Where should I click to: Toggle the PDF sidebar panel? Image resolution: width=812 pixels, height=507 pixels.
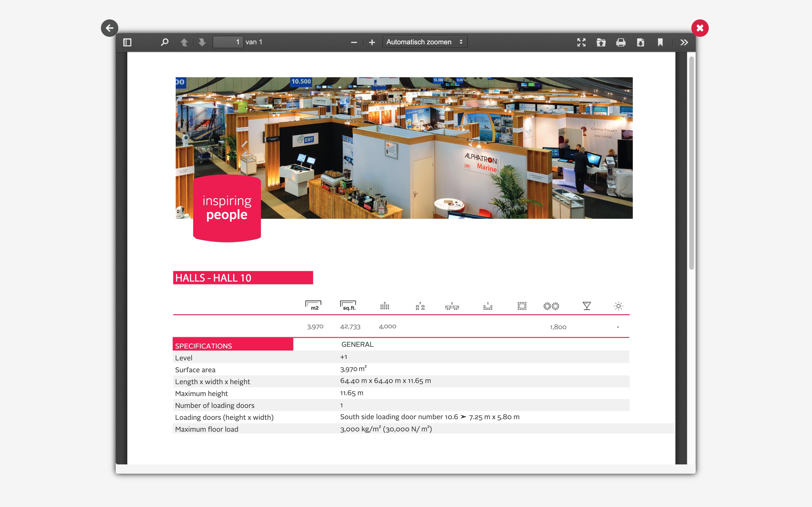click(127, 42)
